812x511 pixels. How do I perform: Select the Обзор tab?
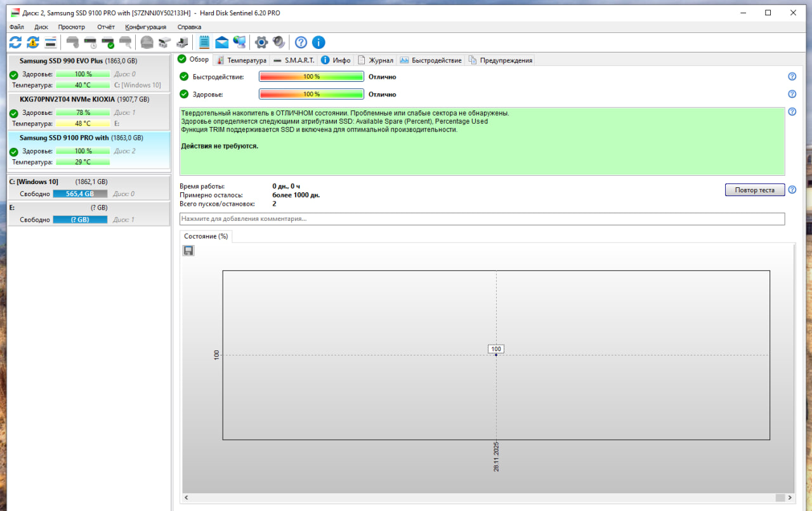[193, 60]
